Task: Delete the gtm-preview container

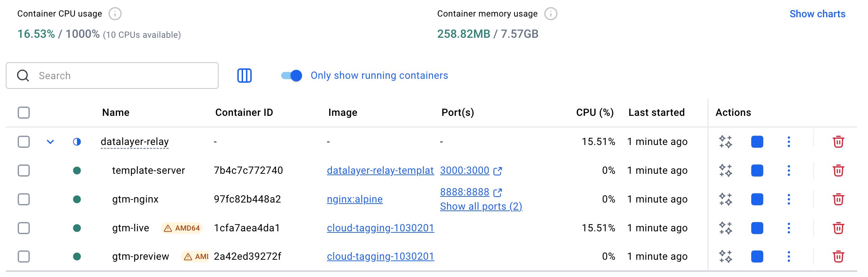Action: [x=838, y=256]
